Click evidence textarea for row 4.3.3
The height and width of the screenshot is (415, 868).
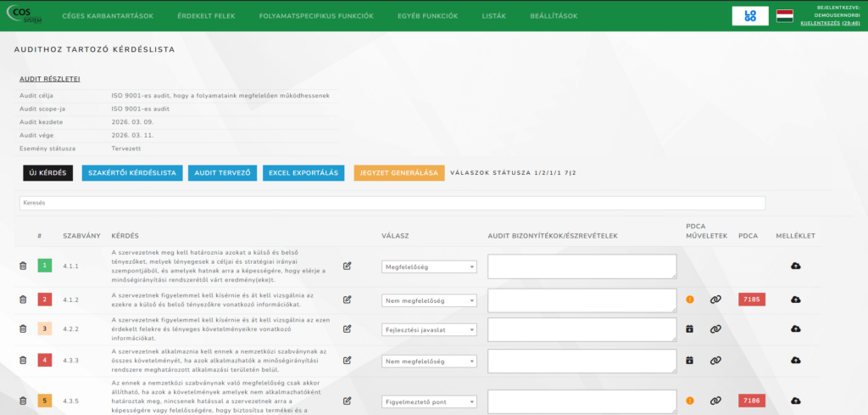pos(582,361)
